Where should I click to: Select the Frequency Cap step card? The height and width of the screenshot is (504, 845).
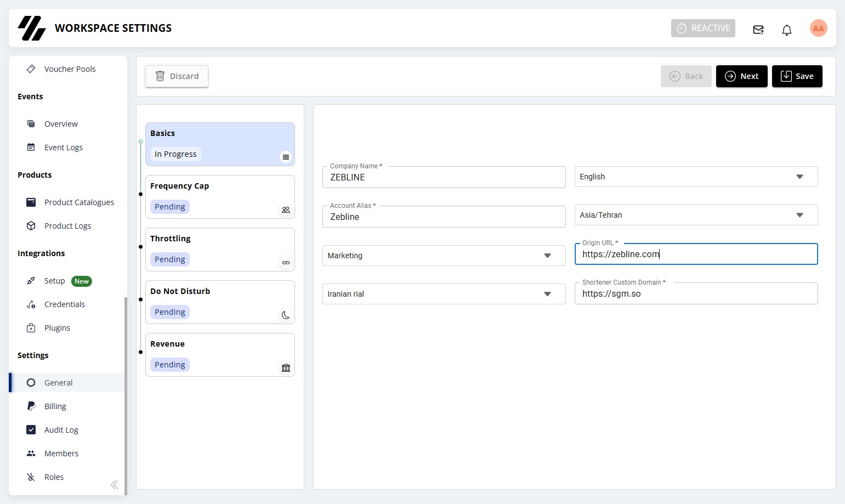(220, 197)
